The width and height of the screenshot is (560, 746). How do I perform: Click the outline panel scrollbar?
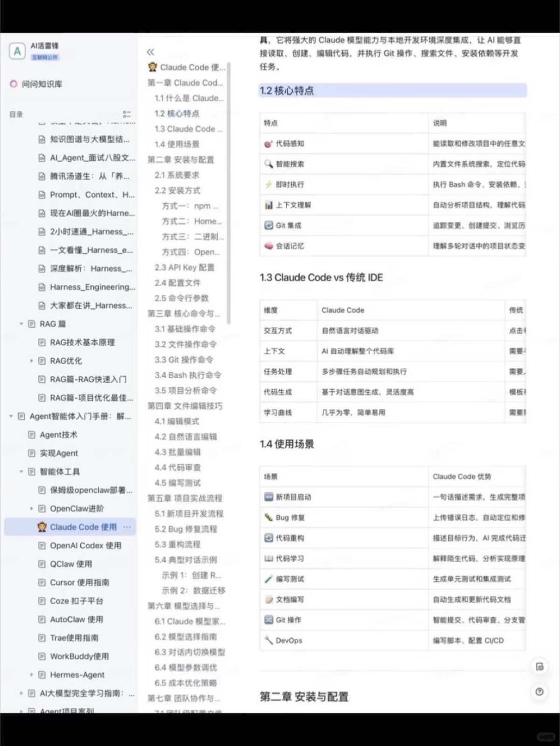[229, 193]
